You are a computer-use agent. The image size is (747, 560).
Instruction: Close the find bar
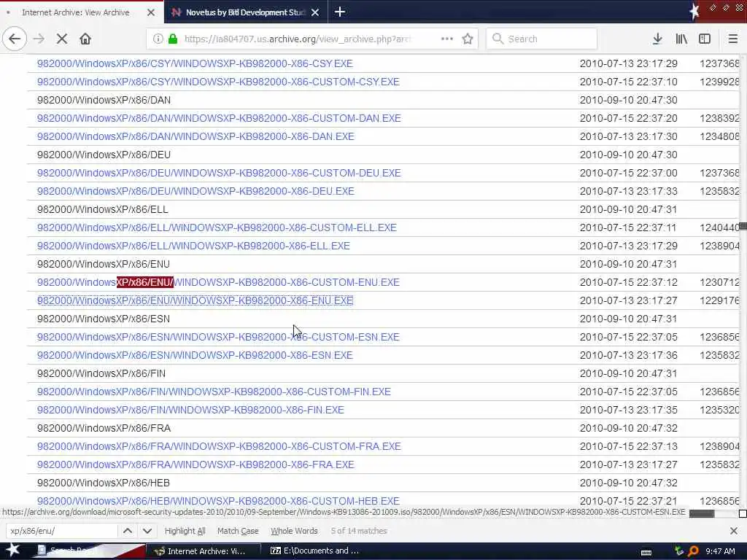(x=734, y=531)
